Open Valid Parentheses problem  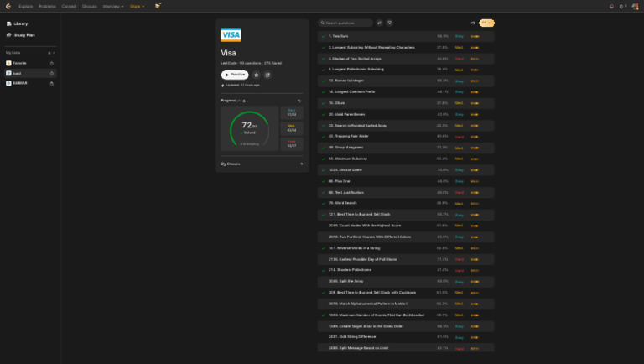(x=346, y=115)
